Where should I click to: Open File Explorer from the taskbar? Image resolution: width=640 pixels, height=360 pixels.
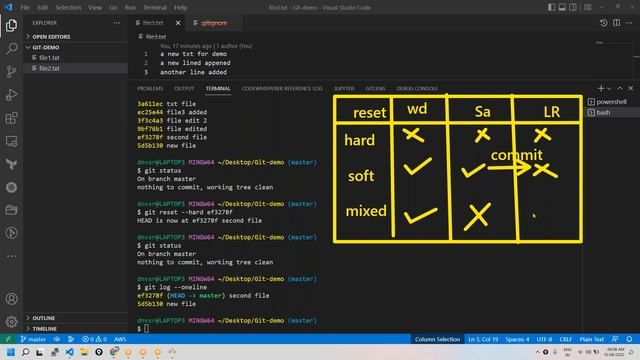point(84,352)
